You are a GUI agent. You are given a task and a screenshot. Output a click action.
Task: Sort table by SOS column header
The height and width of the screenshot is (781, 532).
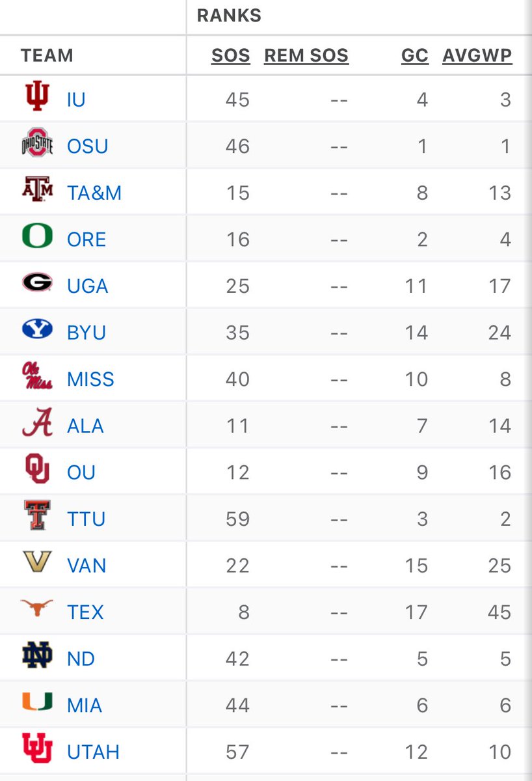click(x=231, y=56)
